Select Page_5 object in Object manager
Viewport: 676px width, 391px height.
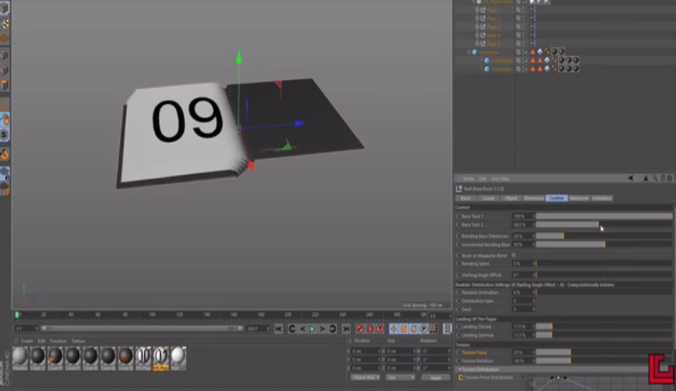pos(493,44)
